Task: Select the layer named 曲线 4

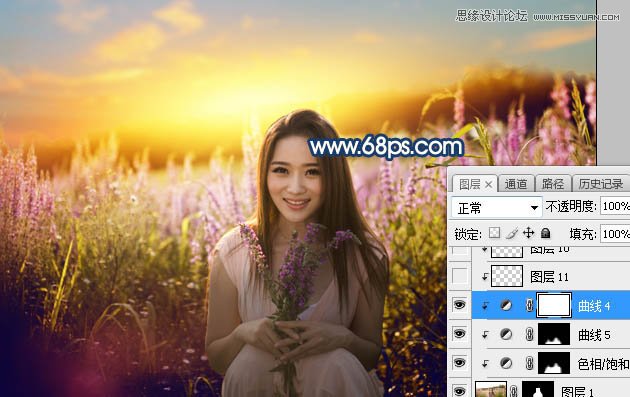Action: pyautogui.click(x=594, y=306)
